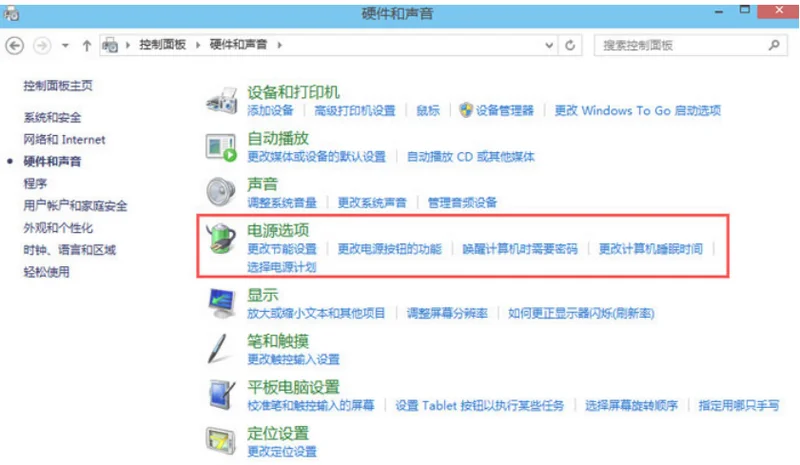Click the search magnifier icon
Image resolution: width=800 pixels, height=465 pixels.
774,45
